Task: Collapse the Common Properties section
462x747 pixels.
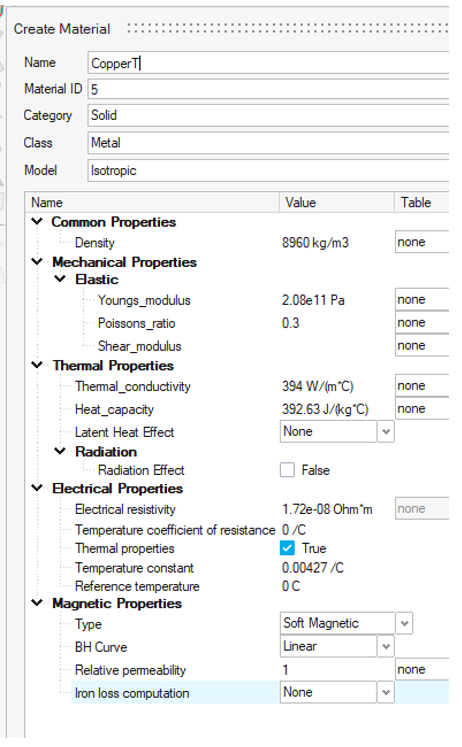Action: tap(37, 222)
